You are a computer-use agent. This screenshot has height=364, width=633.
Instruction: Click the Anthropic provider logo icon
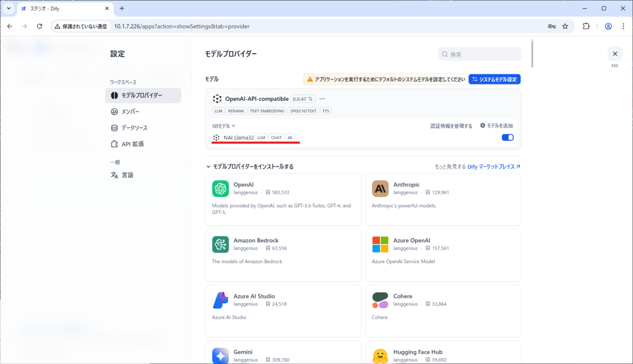coord(380,188)
